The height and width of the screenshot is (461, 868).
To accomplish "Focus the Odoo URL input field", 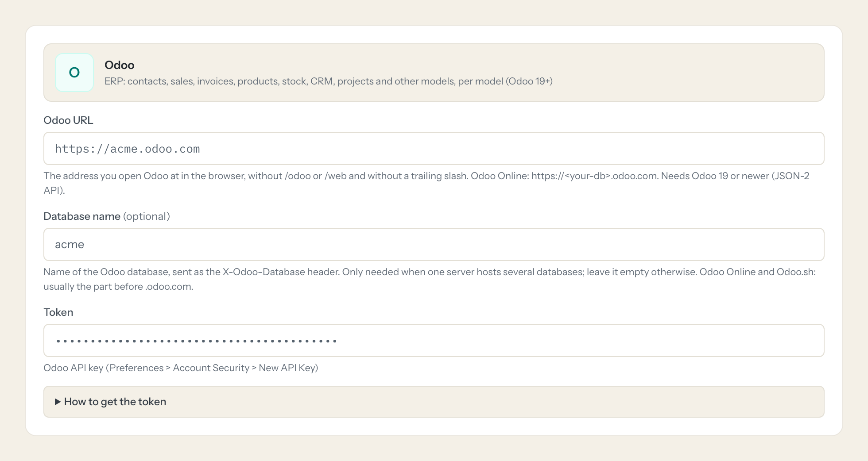I will click(434, 149).
